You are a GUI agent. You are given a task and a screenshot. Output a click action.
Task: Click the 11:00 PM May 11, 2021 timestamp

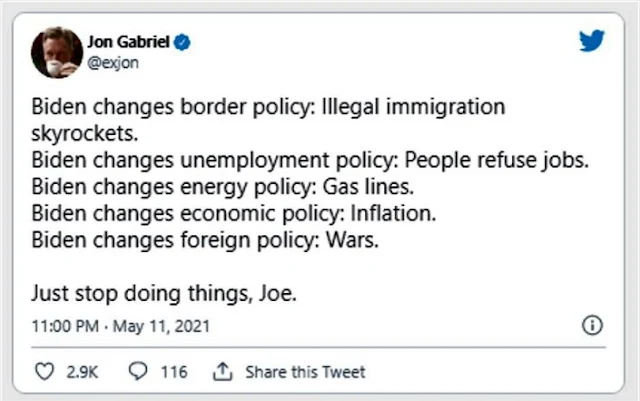121,326
